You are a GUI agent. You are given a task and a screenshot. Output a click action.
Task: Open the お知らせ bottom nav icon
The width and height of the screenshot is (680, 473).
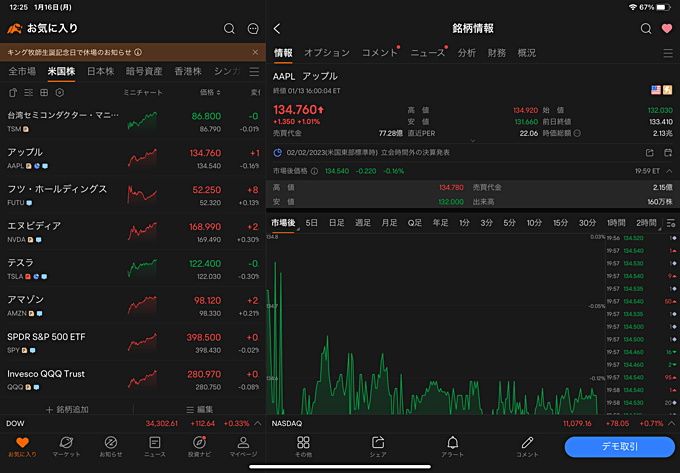pos(111,447)
